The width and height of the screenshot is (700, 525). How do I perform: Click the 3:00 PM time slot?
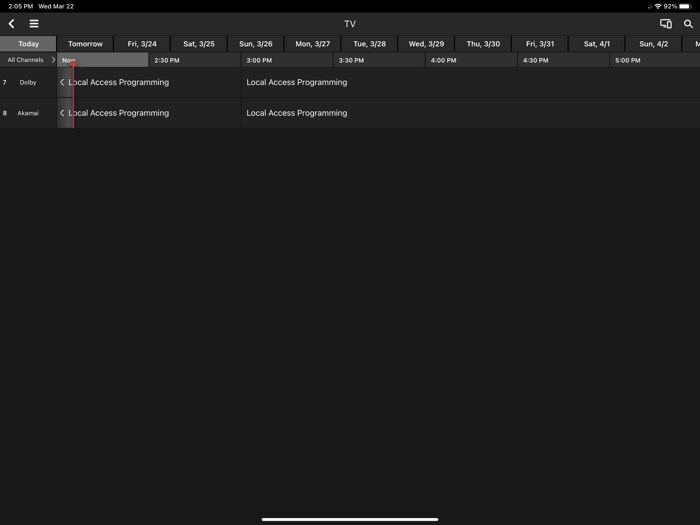(287, 60)
